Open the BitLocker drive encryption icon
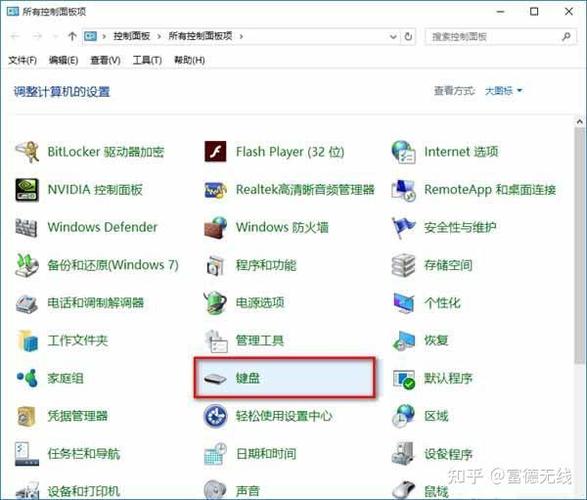The image size is (587, 500). click(x=27, y=152)
